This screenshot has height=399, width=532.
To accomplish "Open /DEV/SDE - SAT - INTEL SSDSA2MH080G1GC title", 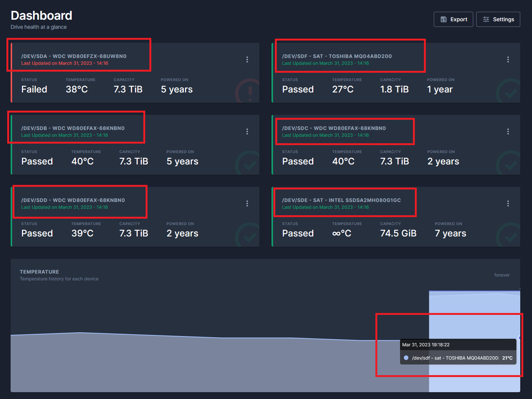I will click(341, 200).
